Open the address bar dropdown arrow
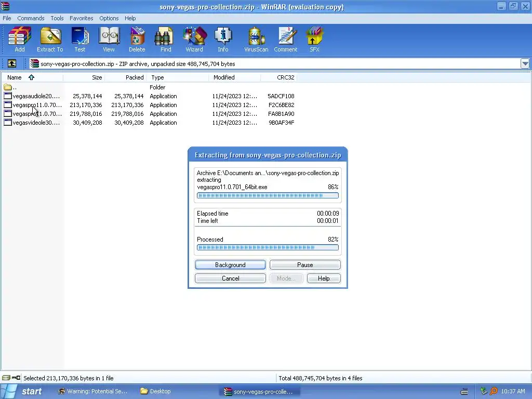 525,63
